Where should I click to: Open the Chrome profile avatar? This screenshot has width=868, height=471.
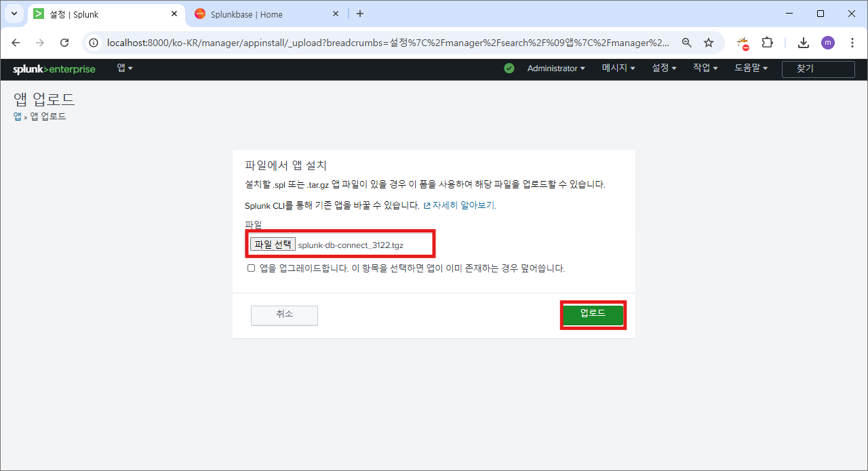point(828,43)
